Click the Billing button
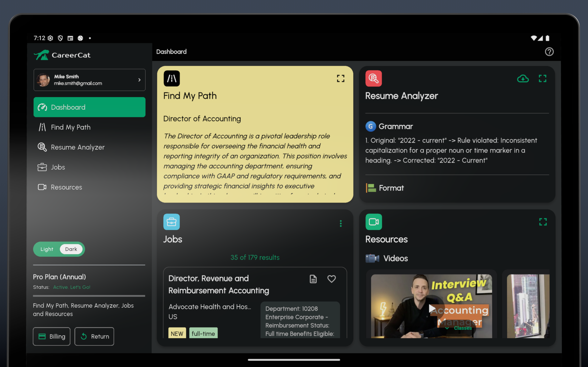This screenshot has width=588, height=367. tap(51, 336)
